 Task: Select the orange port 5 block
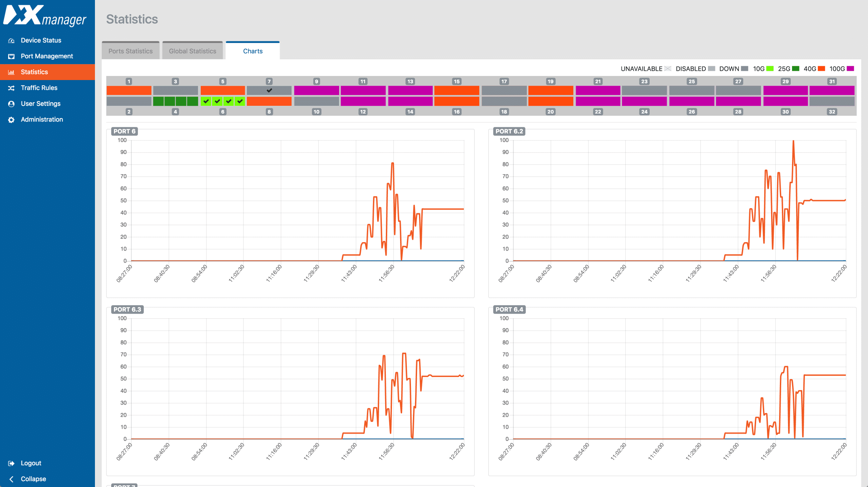click(x=222, y=91)
